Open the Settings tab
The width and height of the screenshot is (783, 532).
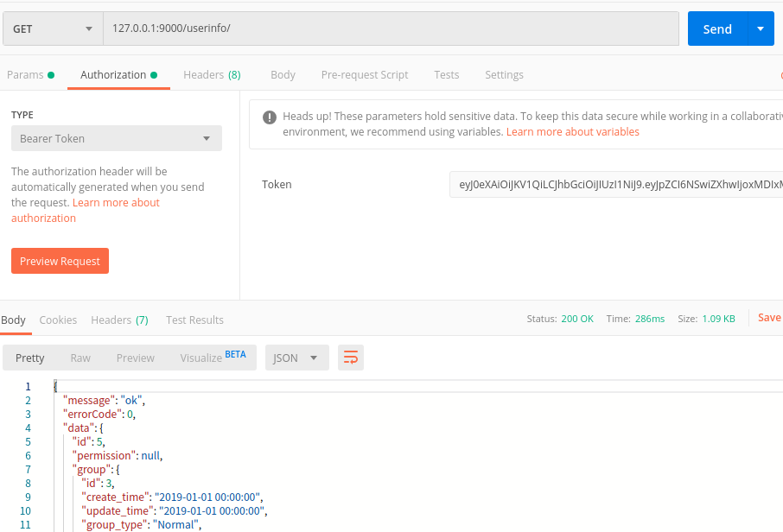(504, 75)
